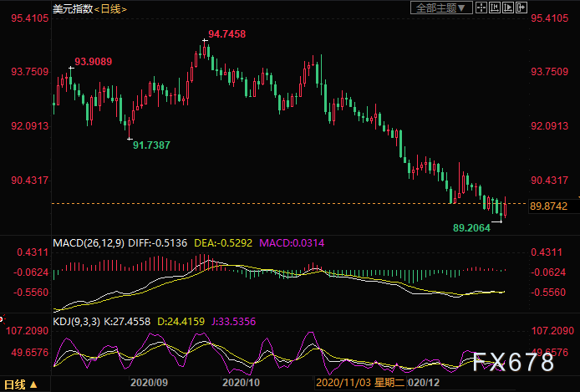Click the 91.7387 low price label
Image resolution: width=580 pixels, height=392 pixels.
coord(151,145)
